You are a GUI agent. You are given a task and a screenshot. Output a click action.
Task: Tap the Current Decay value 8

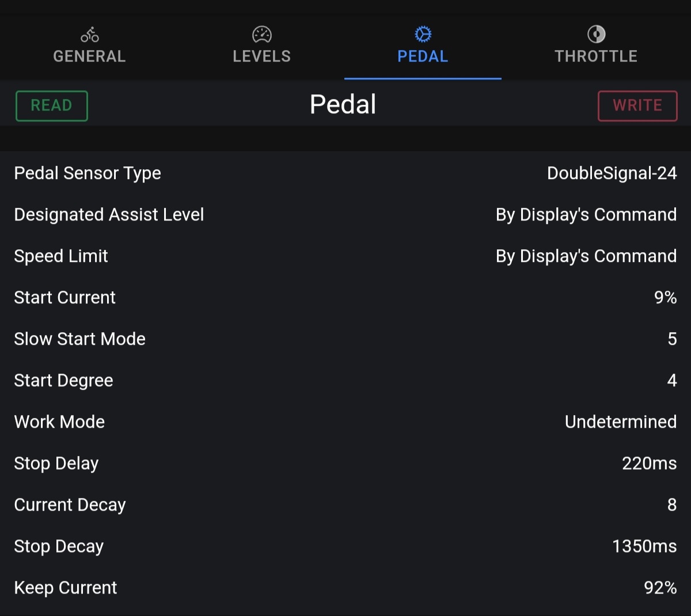[x=671, y=505]
